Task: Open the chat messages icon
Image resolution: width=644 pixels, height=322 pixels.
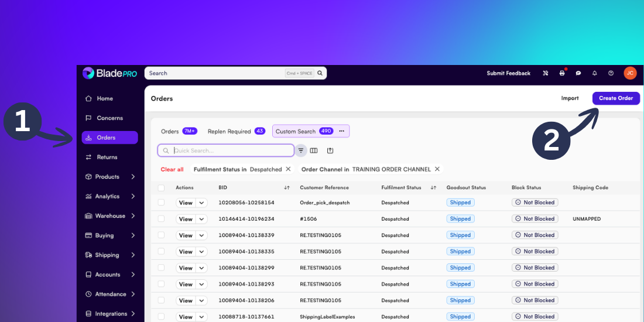Action: pos(578,73)
